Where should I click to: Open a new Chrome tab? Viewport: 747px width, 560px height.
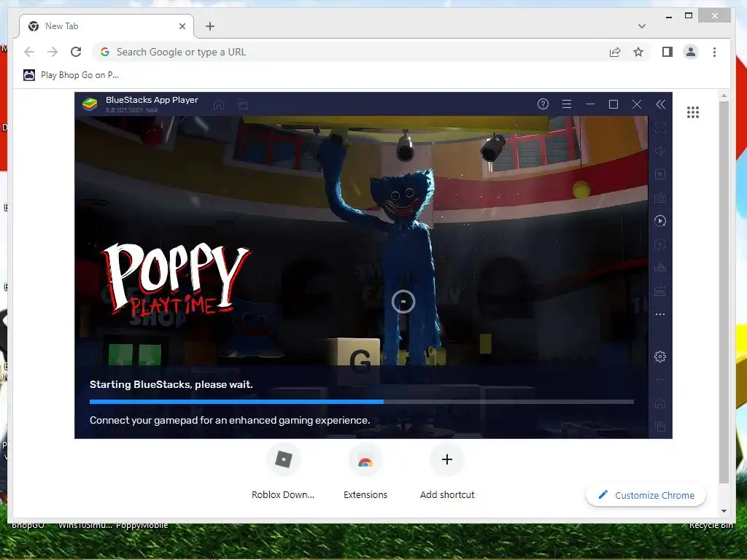(210, 26)
